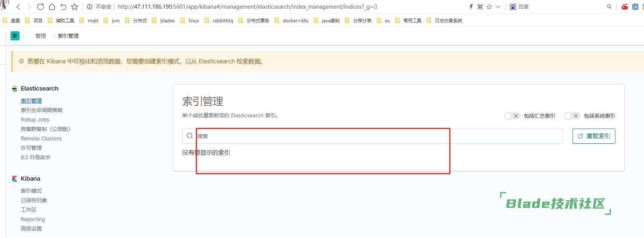Open Remote Clusters in the sidebar
This screenshot has height=238, width=644.
tap(41, 138)
